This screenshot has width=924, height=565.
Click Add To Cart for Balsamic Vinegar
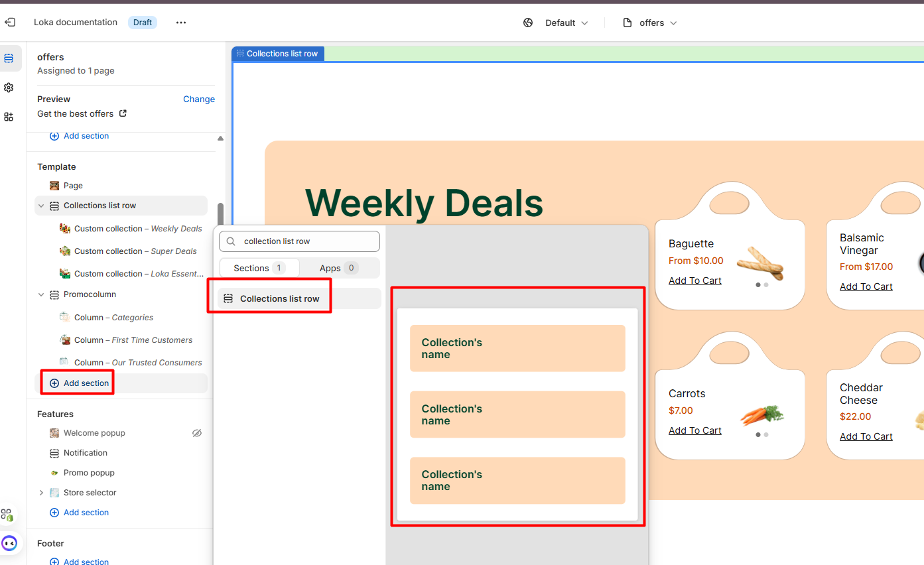866,286
